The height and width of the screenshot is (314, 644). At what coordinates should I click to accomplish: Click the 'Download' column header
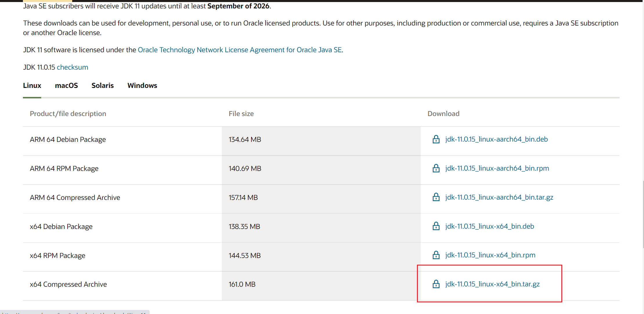pyautogui.click(x=443, y=114)
